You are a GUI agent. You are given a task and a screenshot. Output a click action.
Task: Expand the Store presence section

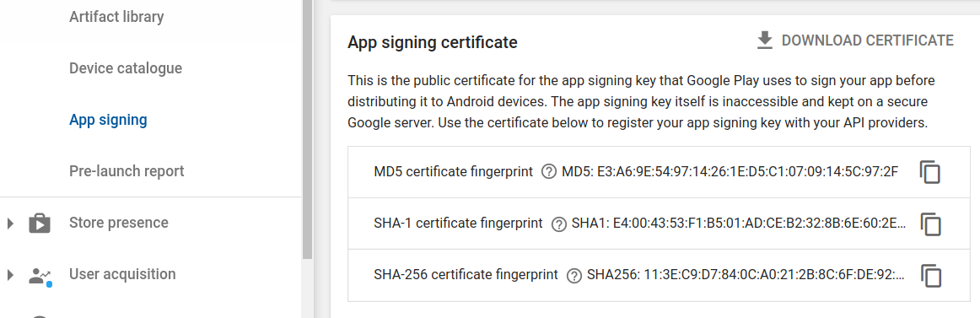coord(10,223)
